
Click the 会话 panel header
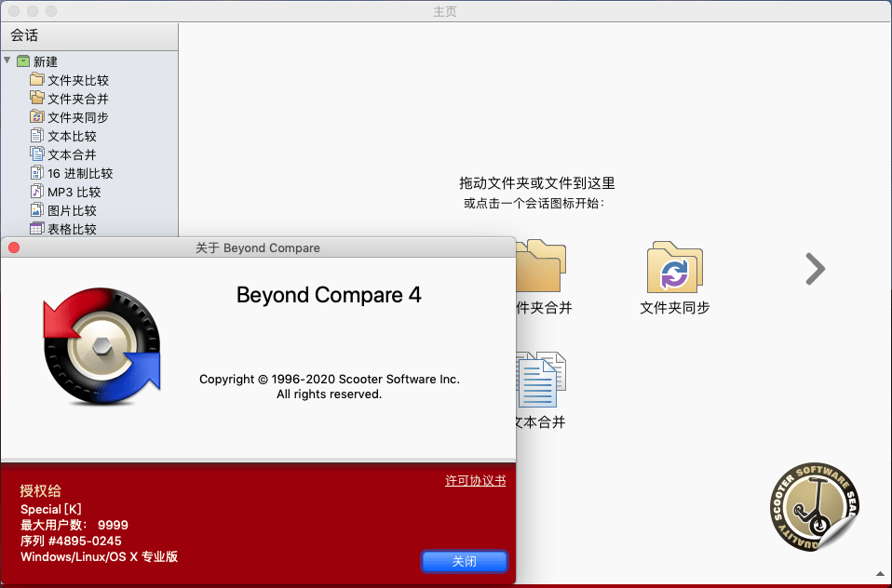tap(89, 36)
